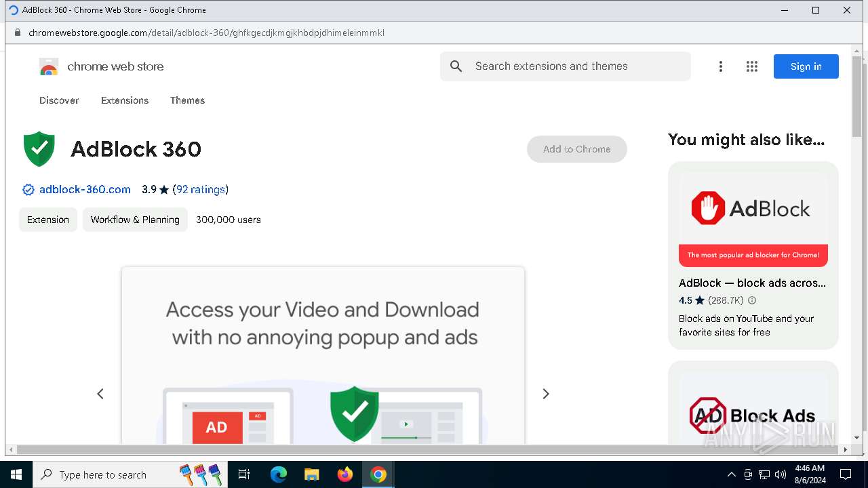868x488 pixels.
Task: Click the 'You might also like…' heading
Action: tap(746, 140)
